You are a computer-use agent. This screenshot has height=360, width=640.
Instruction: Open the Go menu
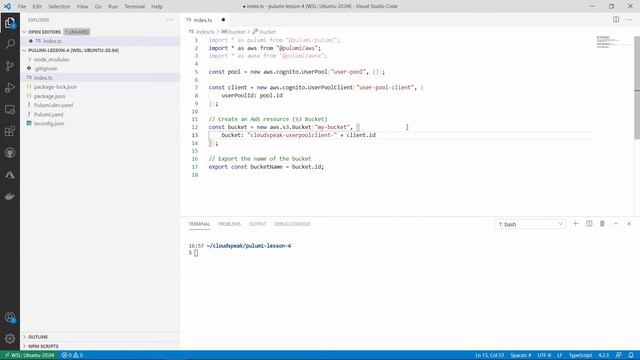point(98,7)
